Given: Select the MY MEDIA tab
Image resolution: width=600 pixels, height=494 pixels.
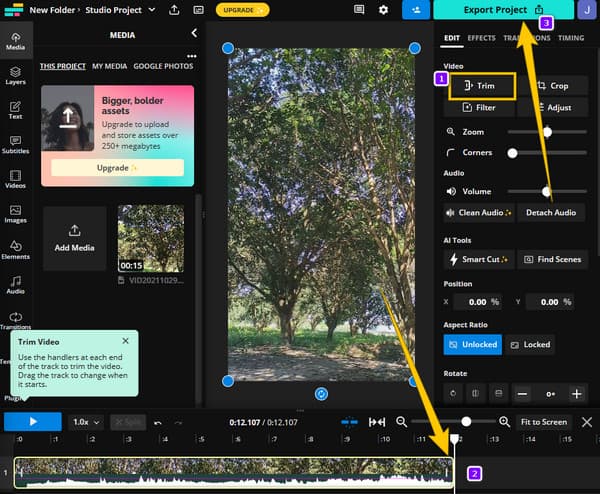Looking at the screenshot, I should pyautogui.click(x=109, y=66).
